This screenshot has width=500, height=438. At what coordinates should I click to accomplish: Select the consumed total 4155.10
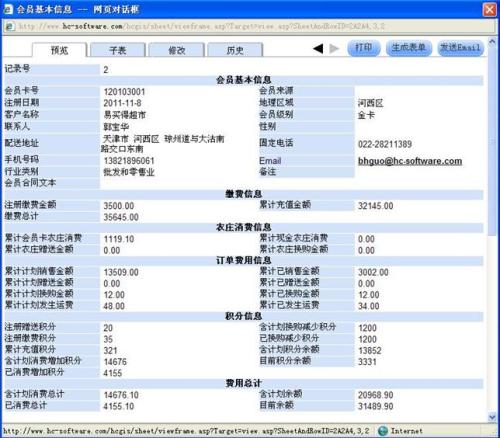(x=119, y=406)
